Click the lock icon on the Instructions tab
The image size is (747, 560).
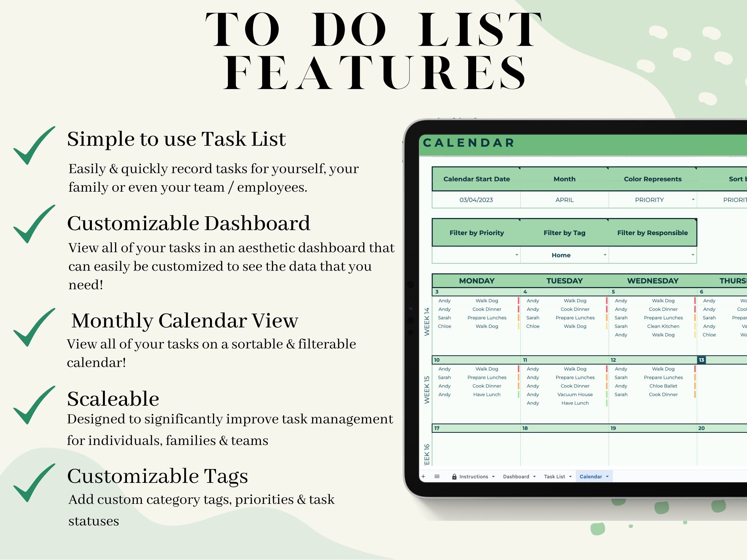point(455,476)
